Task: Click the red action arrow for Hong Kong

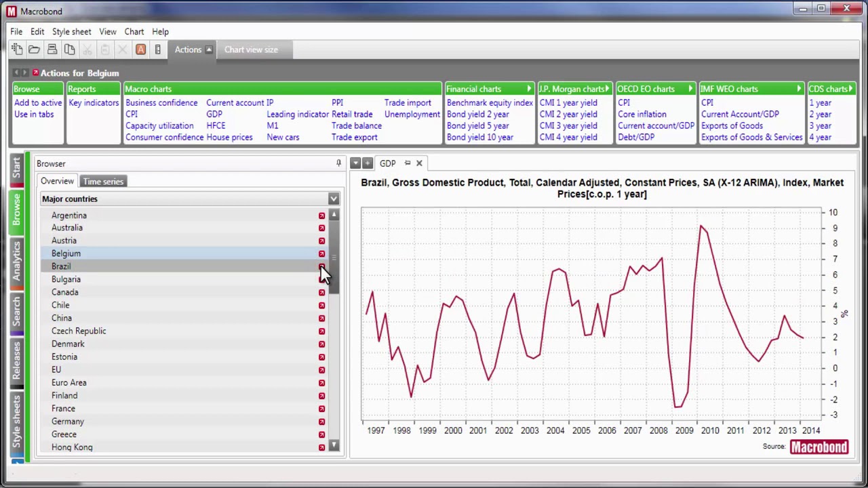Action: pyautogui.click(x=321, y=447)
